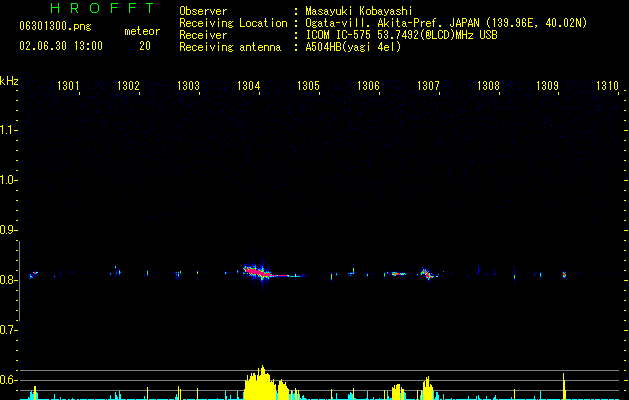Click the meteor label
The image size is (629, 400).
[x=142, y=31]
